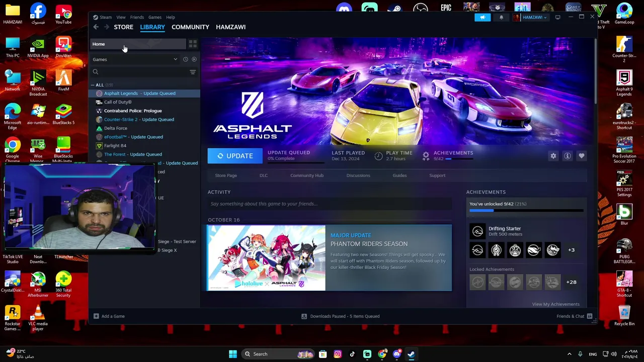Viewport: 644px width, 362px height.
Task: Open Steam from the taskbar
Action: (411, 354)
